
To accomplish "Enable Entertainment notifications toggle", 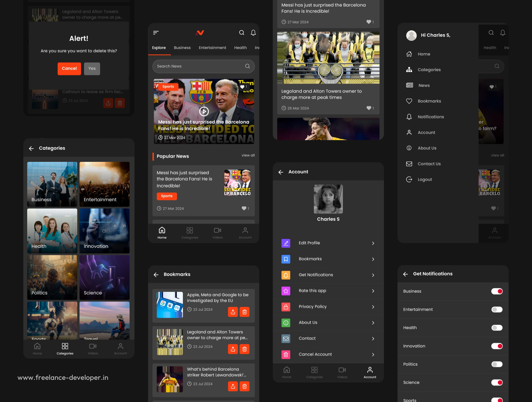I will click(497, 309).
